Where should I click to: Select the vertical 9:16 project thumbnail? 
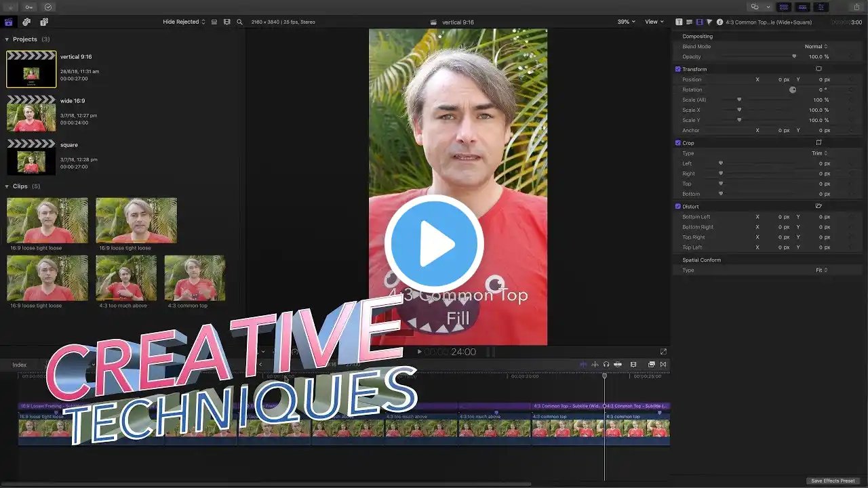click(31, 69)
